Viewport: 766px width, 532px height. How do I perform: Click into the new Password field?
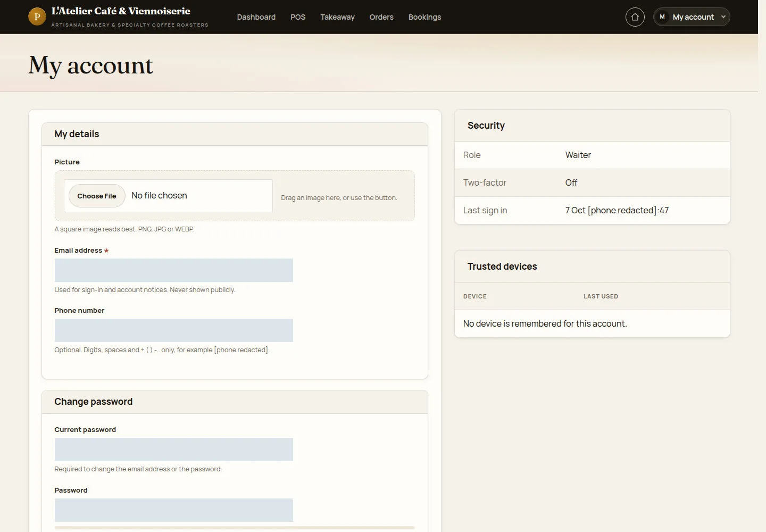tap(173, 510)
